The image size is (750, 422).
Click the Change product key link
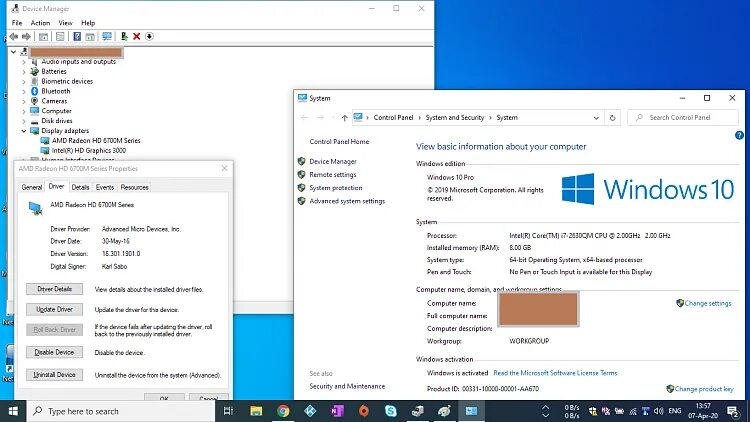[x=704, y=389]
